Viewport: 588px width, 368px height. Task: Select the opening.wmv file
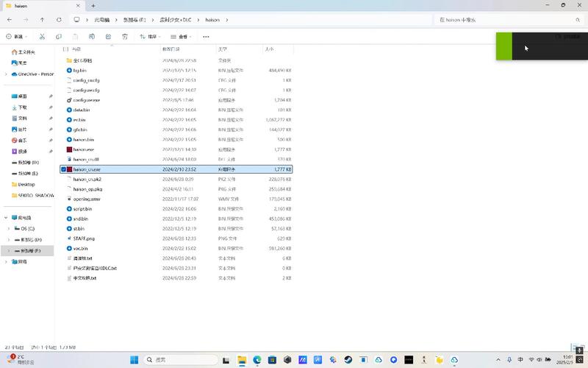click(x=87, y=199)
